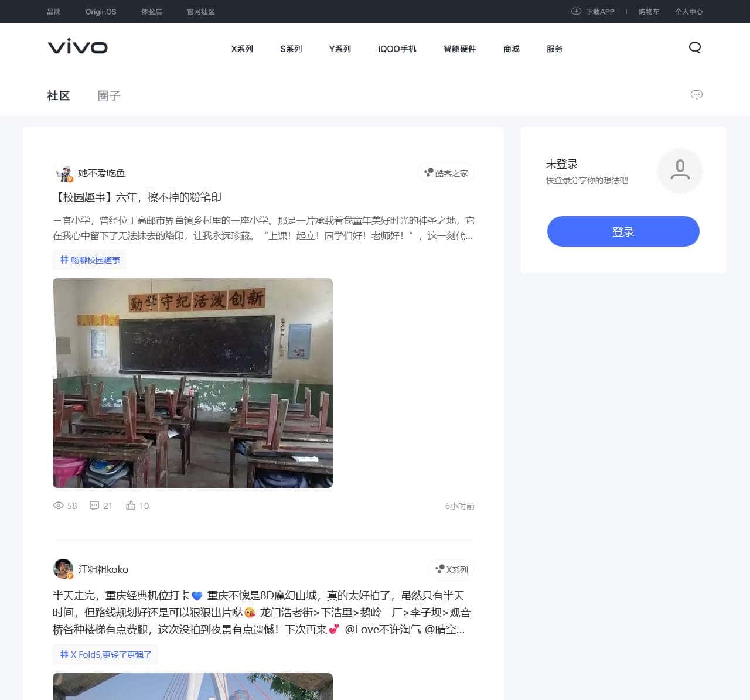
Task: Click the 下载APP download link
Action: tap(593, 12)
